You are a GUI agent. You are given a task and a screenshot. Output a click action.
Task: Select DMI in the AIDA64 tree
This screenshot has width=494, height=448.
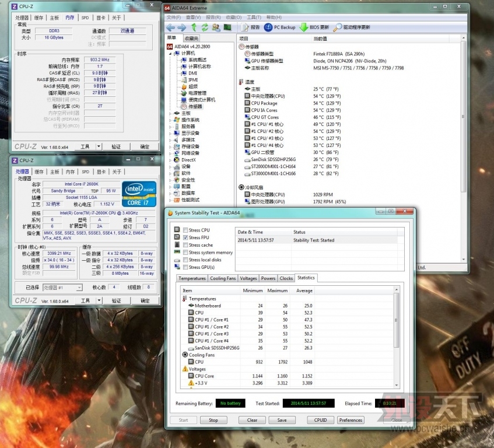tap(190, 73)
